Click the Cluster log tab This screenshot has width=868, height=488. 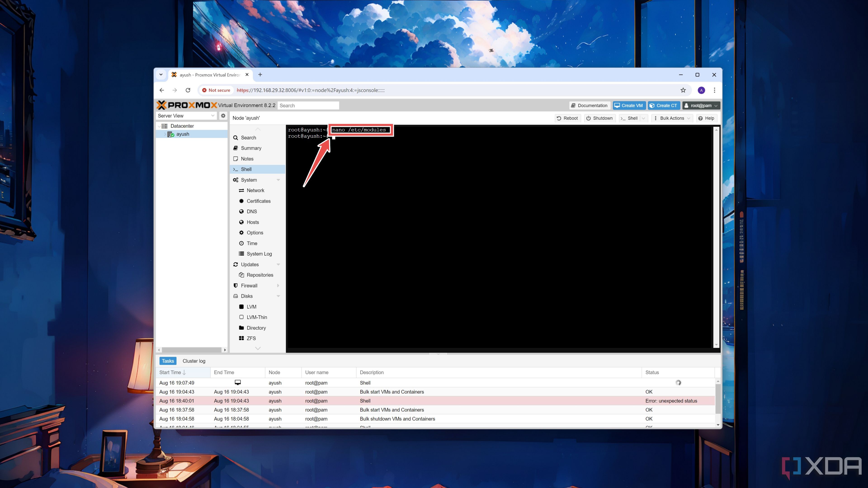194,361
